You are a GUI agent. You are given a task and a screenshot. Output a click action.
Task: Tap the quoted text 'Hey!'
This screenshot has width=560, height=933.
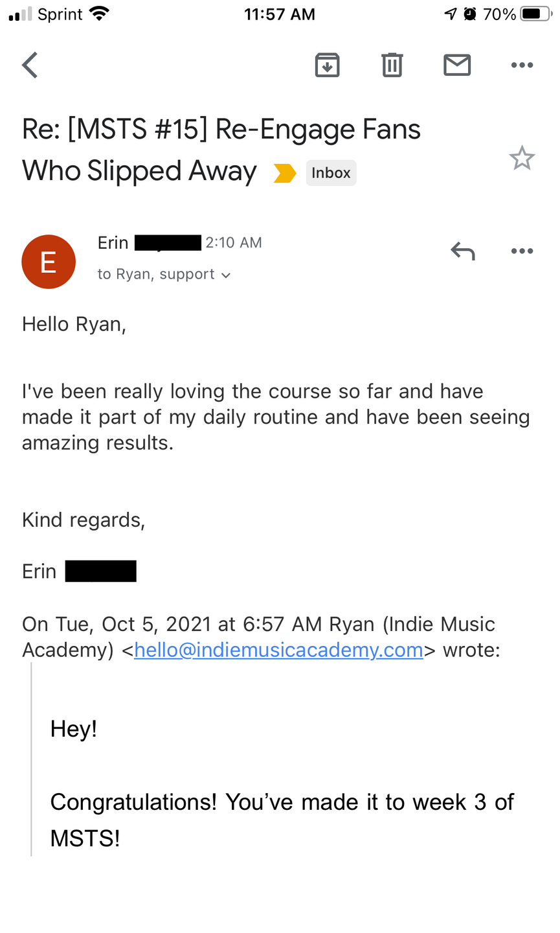pyautogui.click(x=74, y=730)
